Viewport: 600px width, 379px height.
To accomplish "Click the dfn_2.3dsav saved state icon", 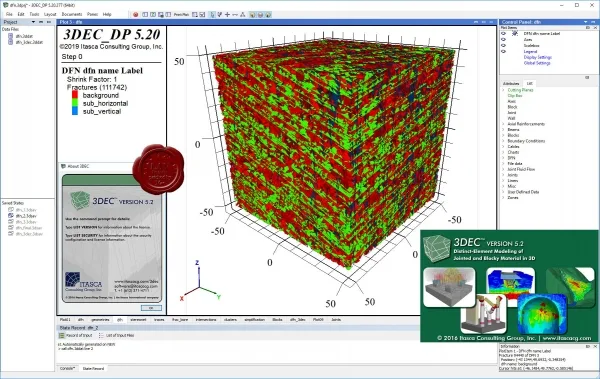I will click(11, 216).
